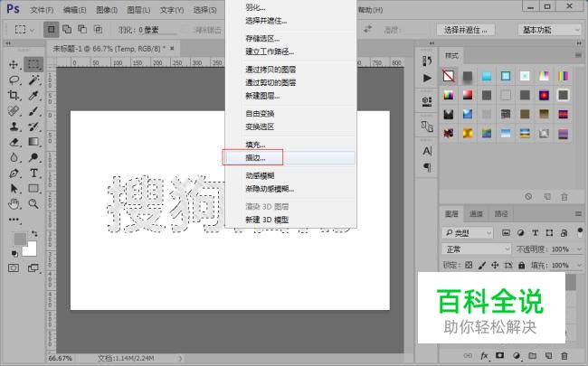Choose the New Selection mode button

[x=51, y=29]
